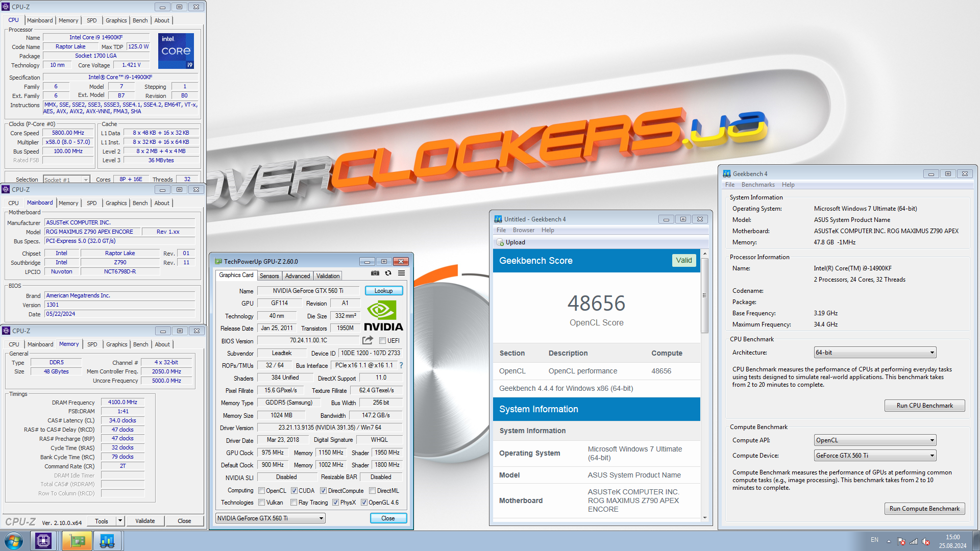
Task: Open the Compute Device dropdown
Action: pyautogui.click(x=875, y=456)
